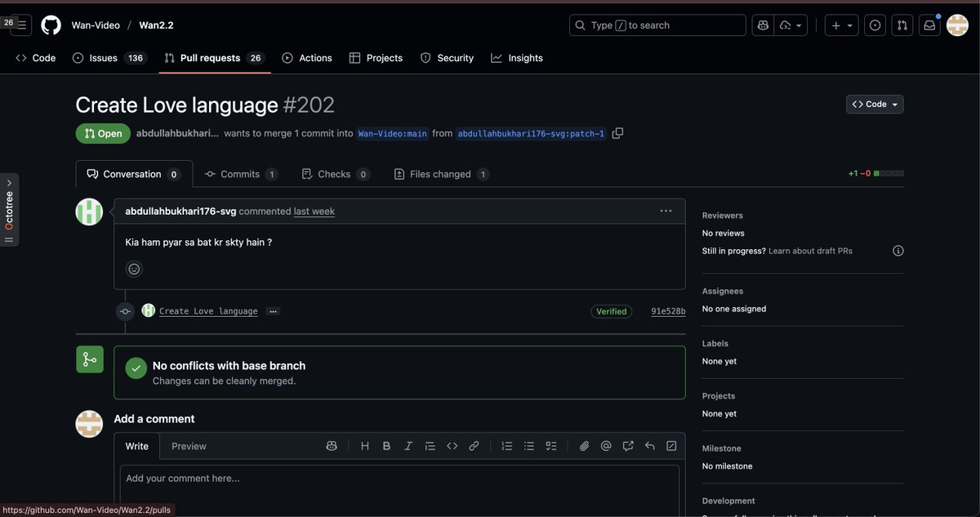Open the Projects tab
The width and height of the screenshot is (980, 517).
tap(376, 58)
